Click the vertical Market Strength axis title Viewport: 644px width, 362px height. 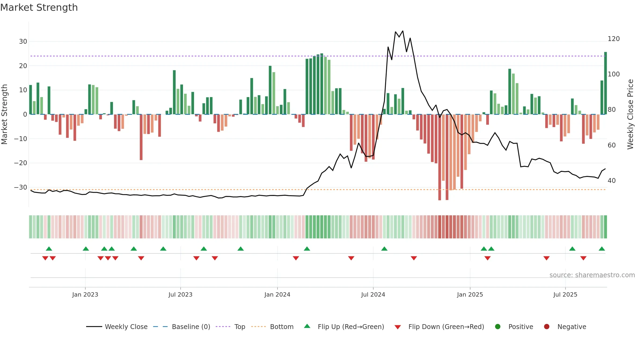(4, 114)
